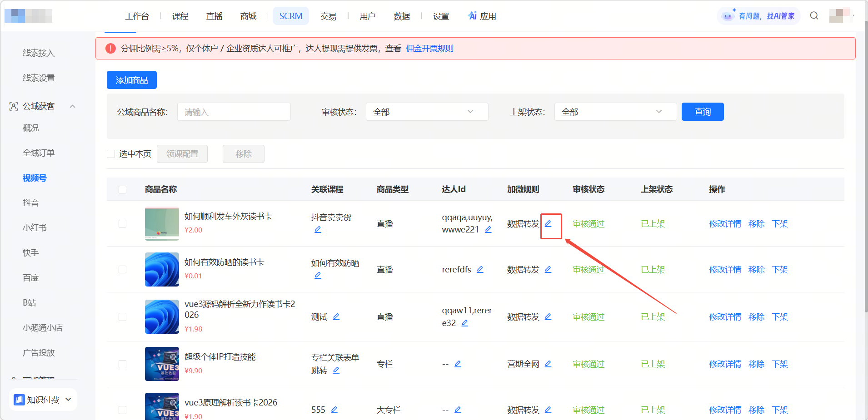Open the 知识付费 switcher dropdown
Viewport: 868px width, 420px height.
43,400
